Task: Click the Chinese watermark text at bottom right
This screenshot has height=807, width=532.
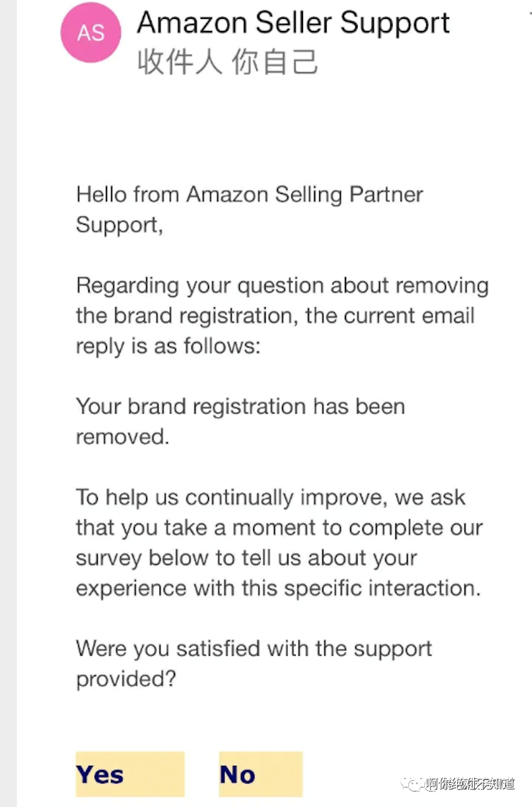Action: 470,783
